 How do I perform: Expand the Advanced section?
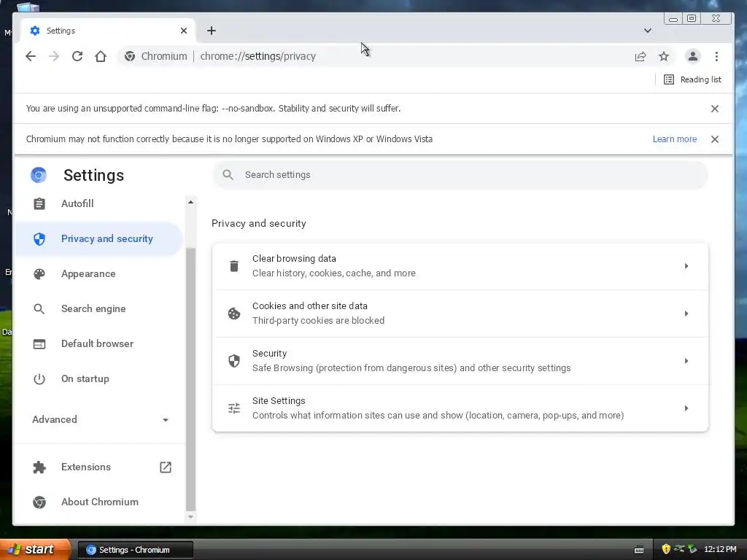(x=100, y=419)
